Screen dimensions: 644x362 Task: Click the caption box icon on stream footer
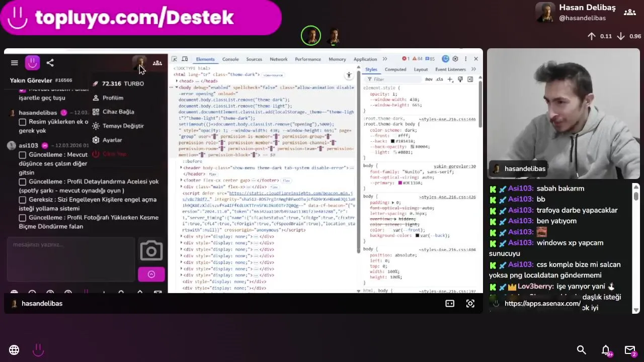pos(450,303)
